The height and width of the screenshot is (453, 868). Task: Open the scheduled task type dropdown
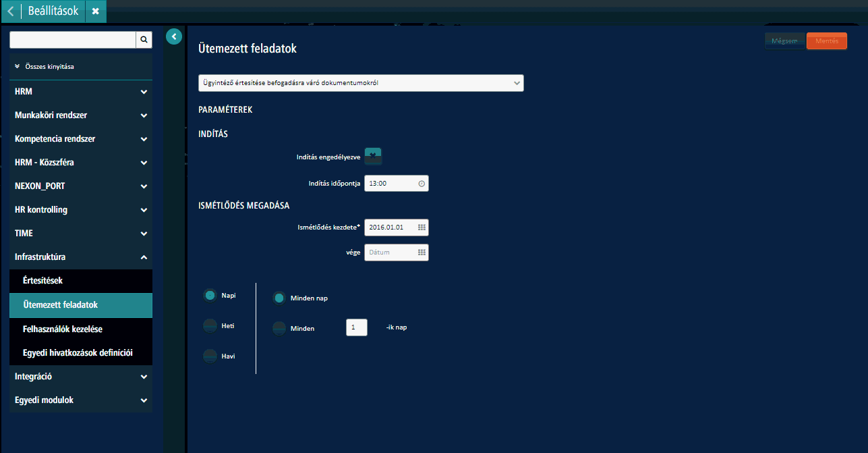pyautogui.click(x=361, y=83)
